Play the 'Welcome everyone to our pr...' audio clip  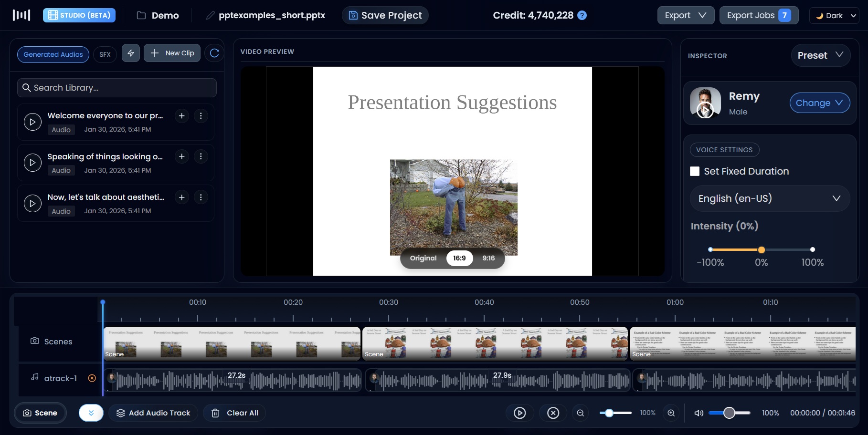point(32,122)
